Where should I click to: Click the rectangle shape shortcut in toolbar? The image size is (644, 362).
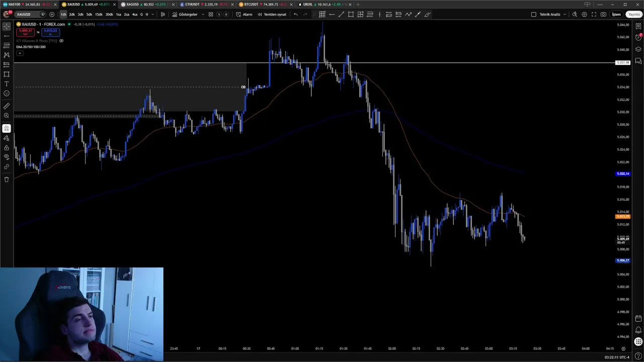(x=351, y=14)
